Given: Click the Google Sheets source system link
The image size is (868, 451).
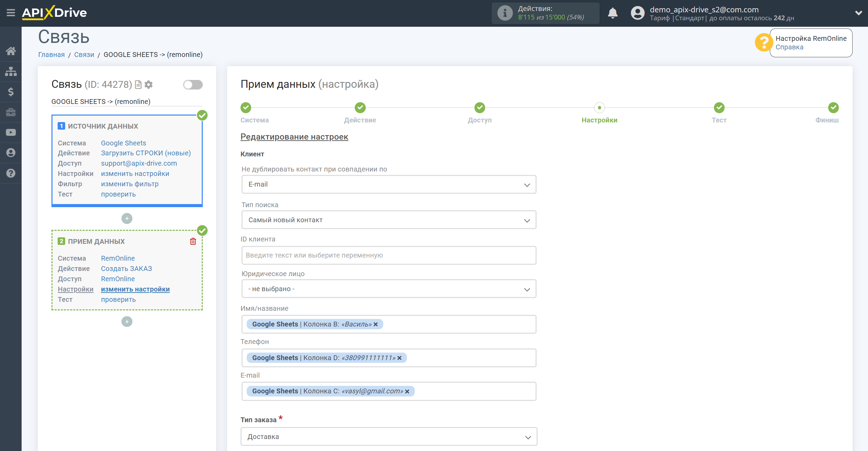Looking at the screenshot, I should 124,143.
